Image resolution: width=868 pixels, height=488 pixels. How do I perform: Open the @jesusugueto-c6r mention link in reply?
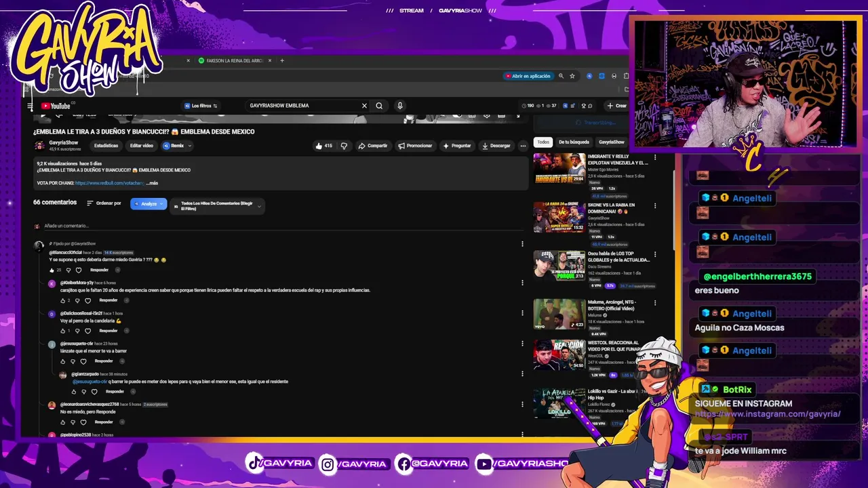(90, 382)
